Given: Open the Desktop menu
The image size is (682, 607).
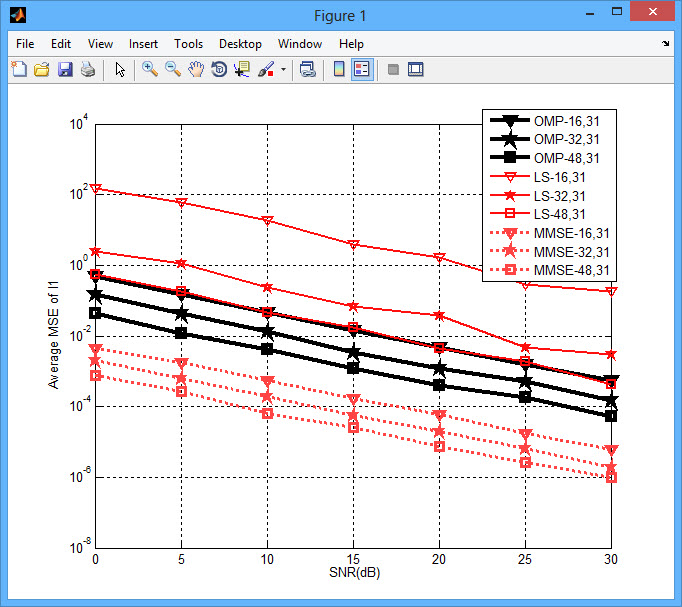Looking at the screenshot, I should (240, 44).
